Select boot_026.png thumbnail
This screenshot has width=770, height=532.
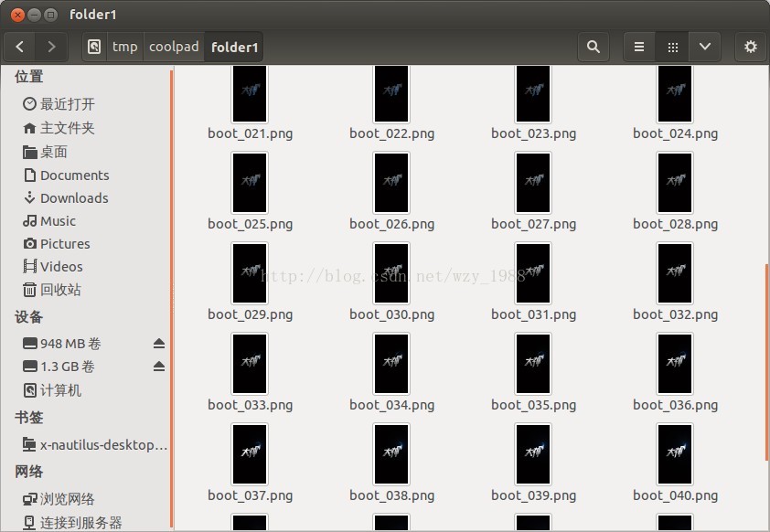391,183
